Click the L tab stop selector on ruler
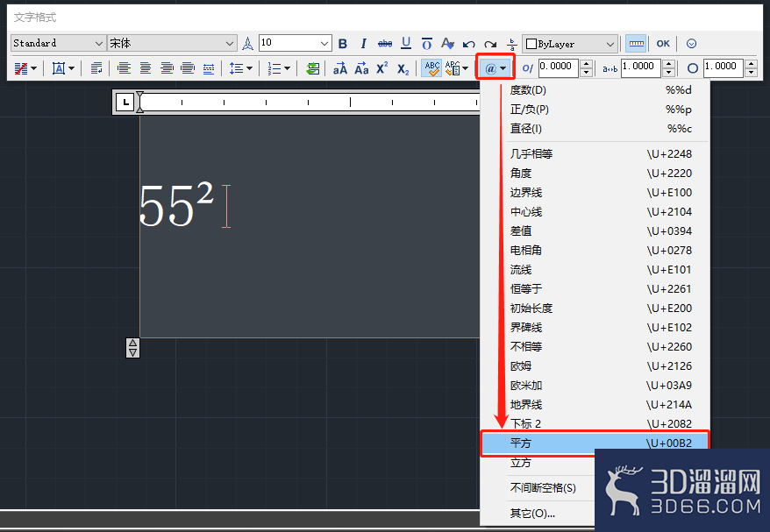This screenshot has width=770, height=532. tap(125, 102)
